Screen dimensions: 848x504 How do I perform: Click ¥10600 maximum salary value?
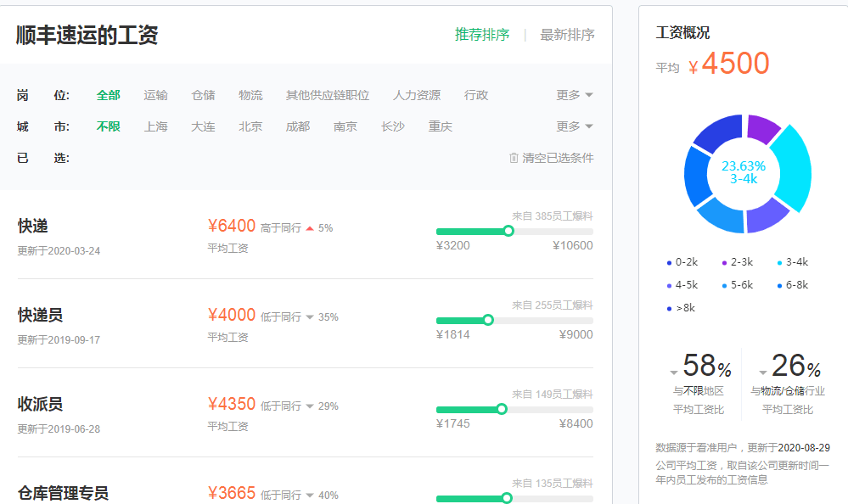[x=573, y=245]
